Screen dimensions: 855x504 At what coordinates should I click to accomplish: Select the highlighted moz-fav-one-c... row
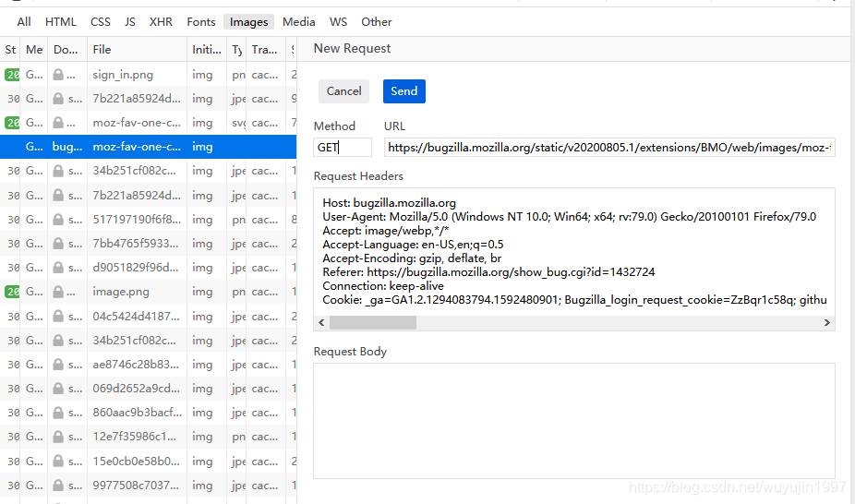(x=149, y=147)
